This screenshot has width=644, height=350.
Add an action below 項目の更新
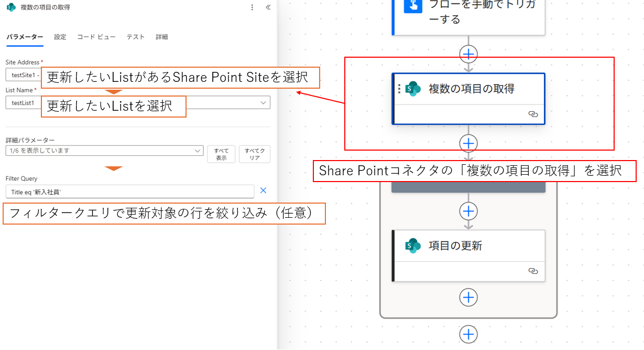[468, 297]
